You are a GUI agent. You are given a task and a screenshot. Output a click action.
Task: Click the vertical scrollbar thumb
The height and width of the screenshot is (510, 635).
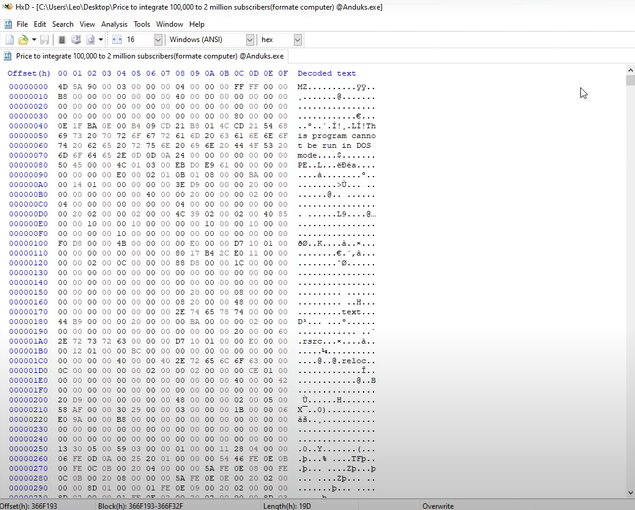pyautogui.click(x=630, y=80)
